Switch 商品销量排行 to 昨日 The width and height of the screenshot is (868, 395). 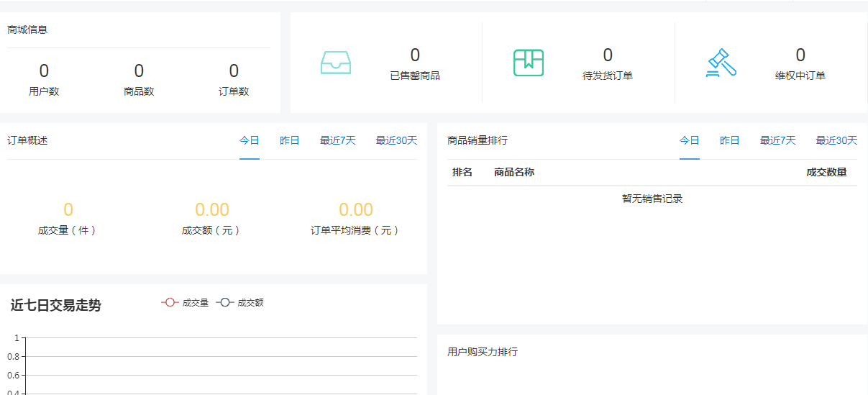tap(729, 140)
